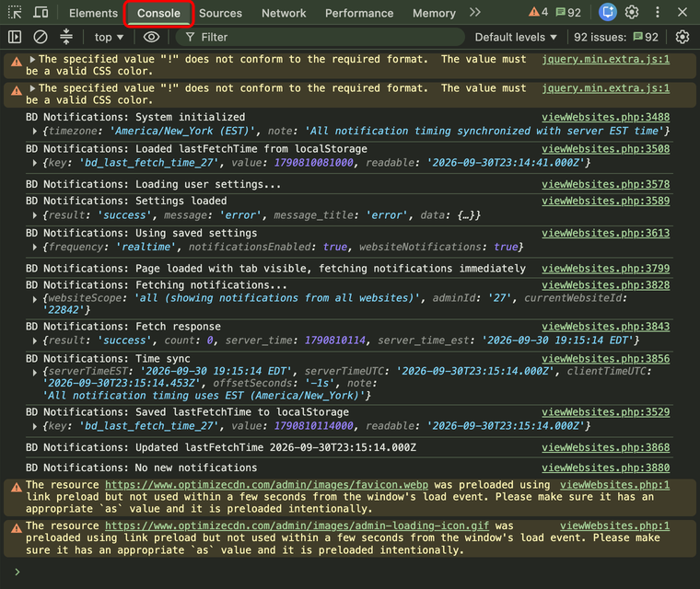Select the 'No new notifications' log text
Screen dimensions: 700x589
[195, 468]
